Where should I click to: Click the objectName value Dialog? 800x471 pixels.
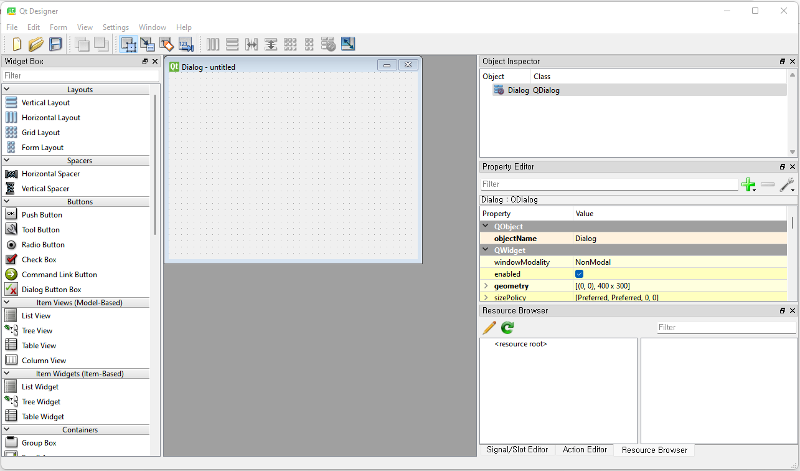tap(586, 238)
